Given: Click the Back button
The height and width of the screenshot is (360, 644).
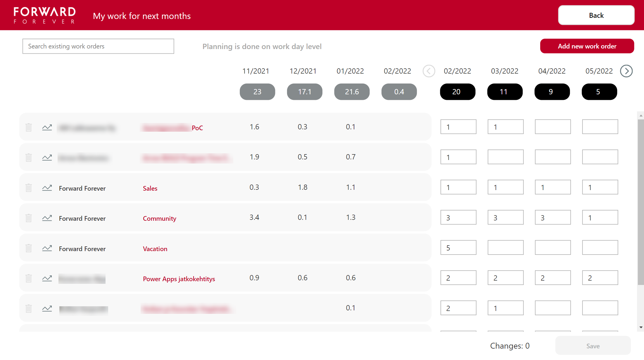Looking at the screenshot, I should pos(596,15).
